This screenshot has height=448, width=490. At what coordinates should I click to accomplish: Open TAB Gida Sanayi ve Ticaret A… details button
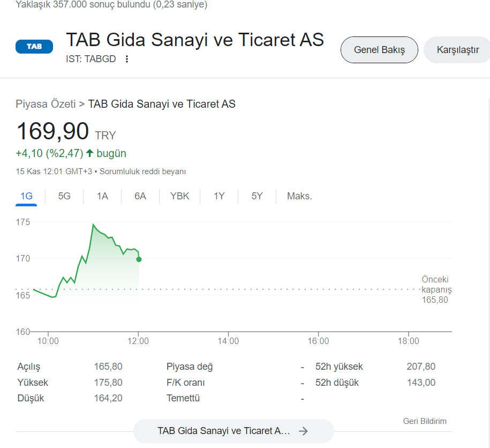233,431
